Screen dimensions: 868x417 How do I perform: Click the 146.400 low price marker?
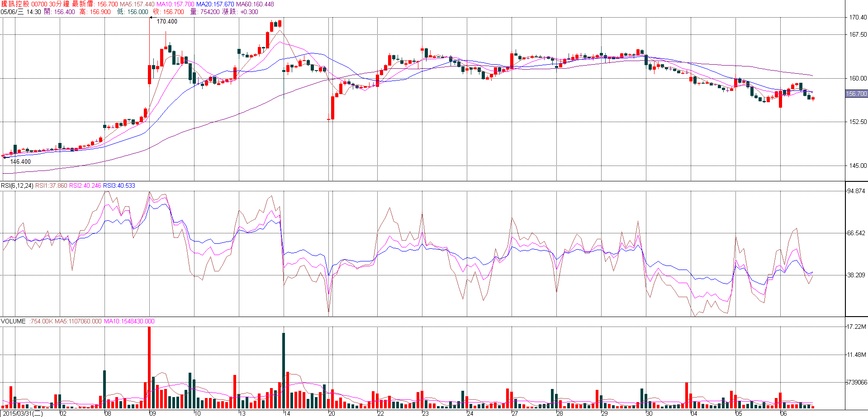20,161
